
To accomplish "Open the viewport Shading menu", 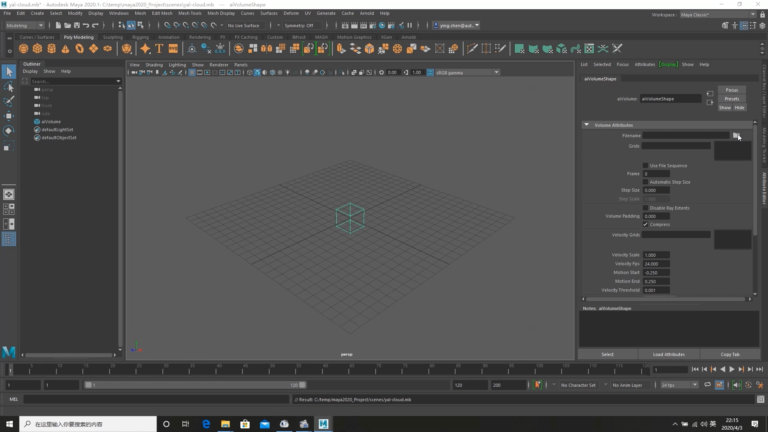I will point(154,65).
